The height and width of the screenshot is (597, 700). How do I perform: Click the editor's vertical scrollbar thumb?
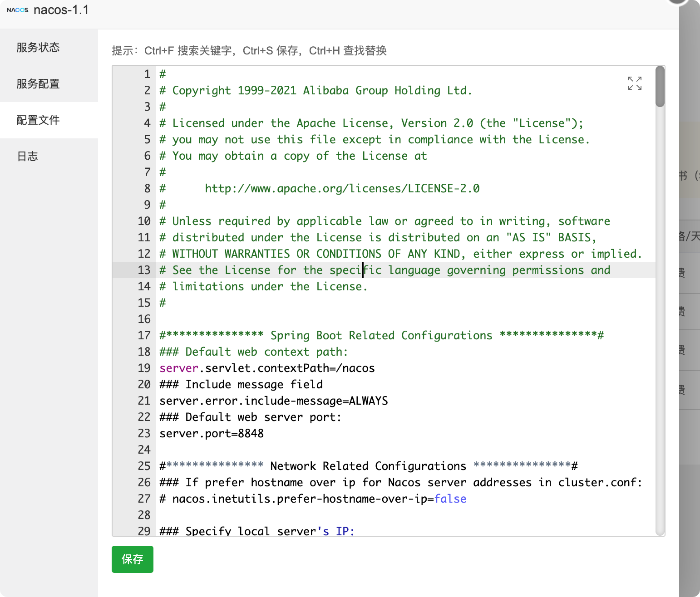tap(660, 87)
